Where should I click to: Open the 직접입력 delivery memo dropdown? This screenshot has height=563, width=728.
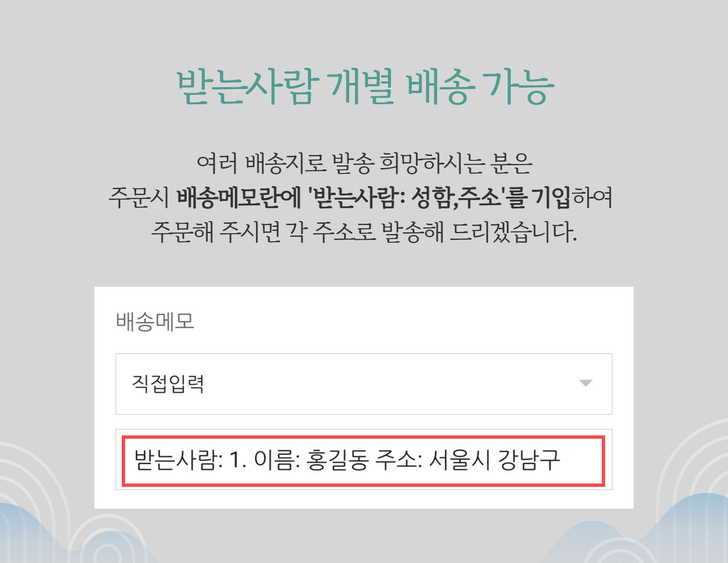364,384
